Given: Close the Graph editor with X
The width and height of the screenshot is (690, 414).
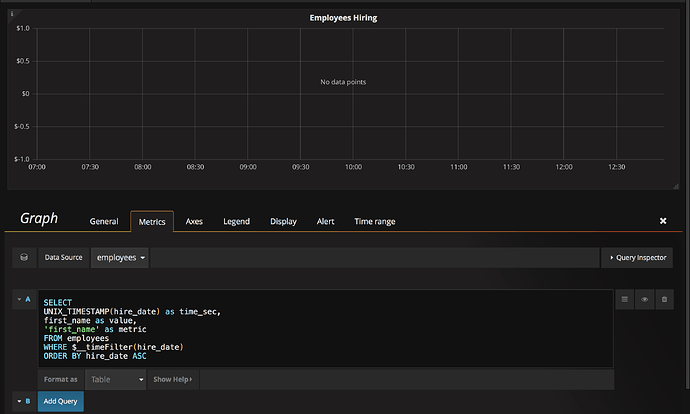Looking at the screenshot, I should coord(663,221).
